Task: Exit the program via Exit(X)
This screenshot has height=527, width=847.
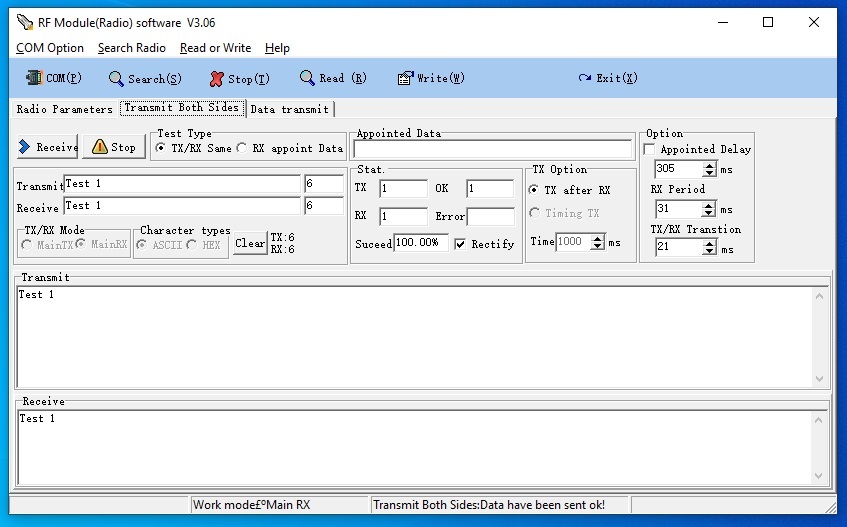Action: click(608, 78)
